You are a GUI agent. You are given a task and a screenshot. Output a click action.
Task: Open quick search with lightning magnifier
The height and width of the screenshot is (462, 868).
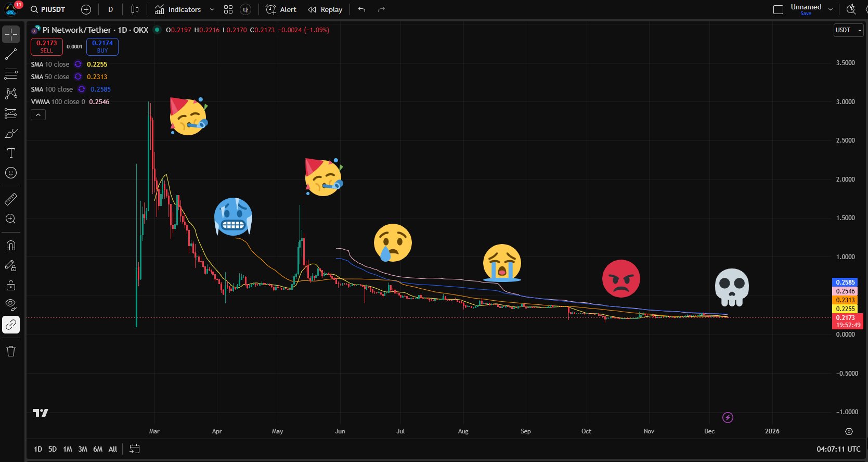point(851,9)
